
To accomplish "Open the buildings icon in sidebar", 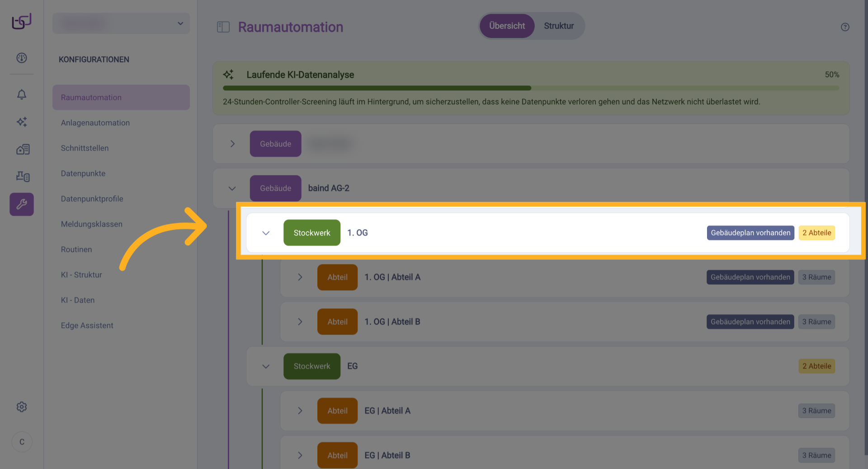I will click(23, 149).
